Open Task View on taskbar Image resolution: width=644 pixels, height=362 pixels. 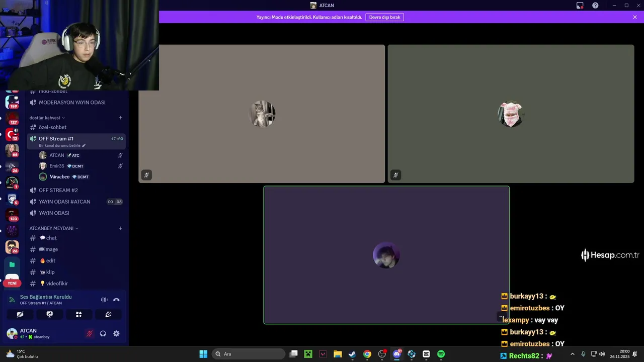[x=294, y=354]
